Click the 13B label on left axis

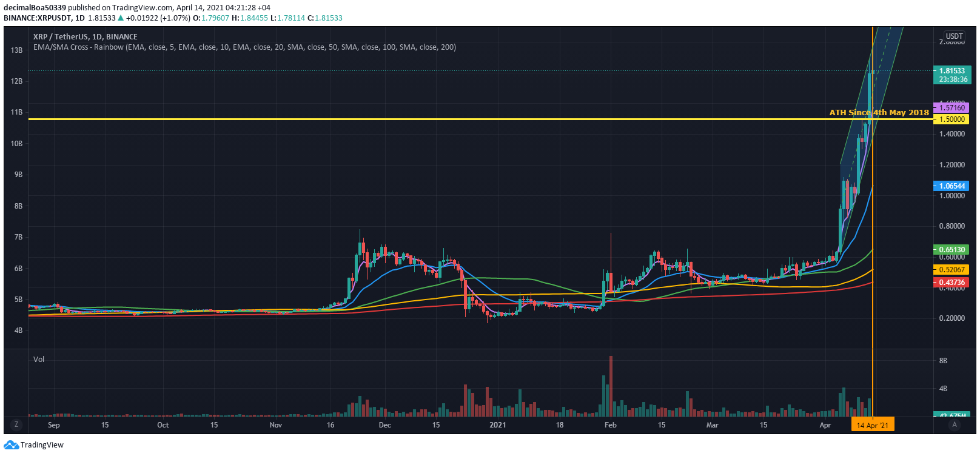coord(16,50)
